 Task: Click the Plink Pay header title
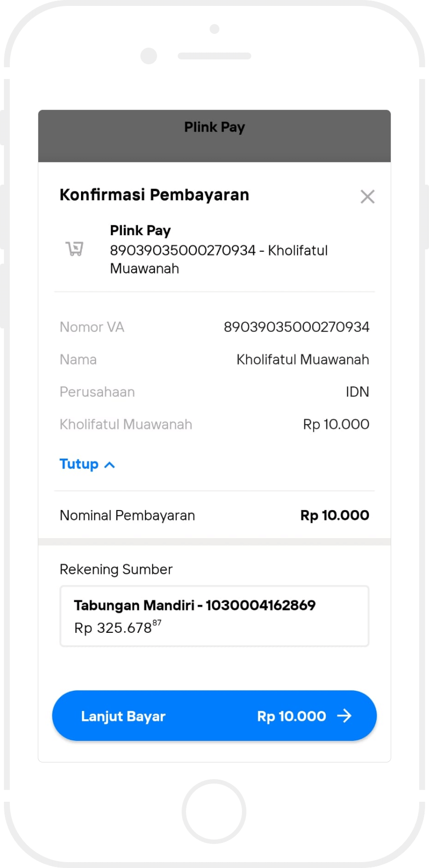(x=214, y=127)
